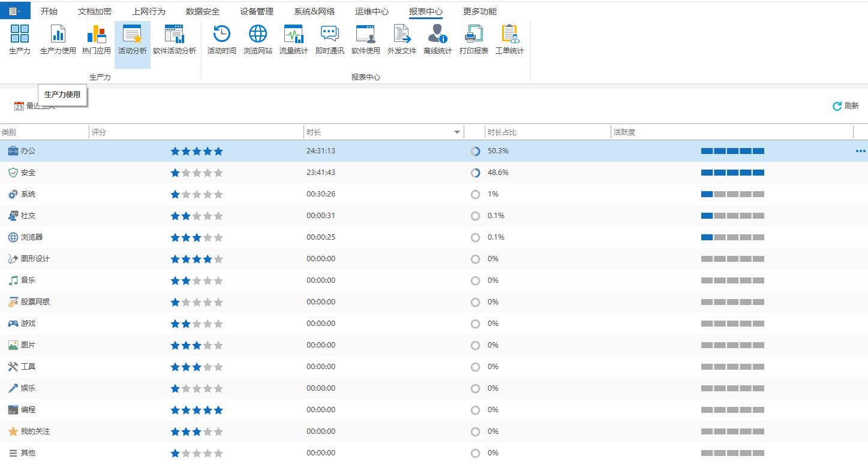Click the 24:31:13 duration cell
Screen dimensions: 868x468
(x=321, y=151)
